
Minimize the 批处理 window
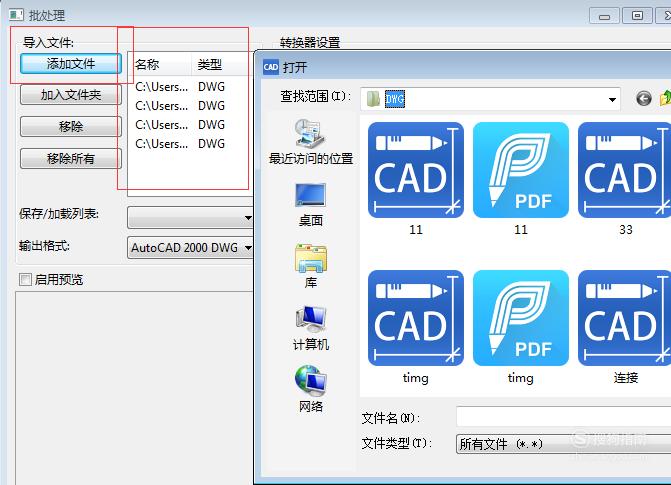point(604,16)
